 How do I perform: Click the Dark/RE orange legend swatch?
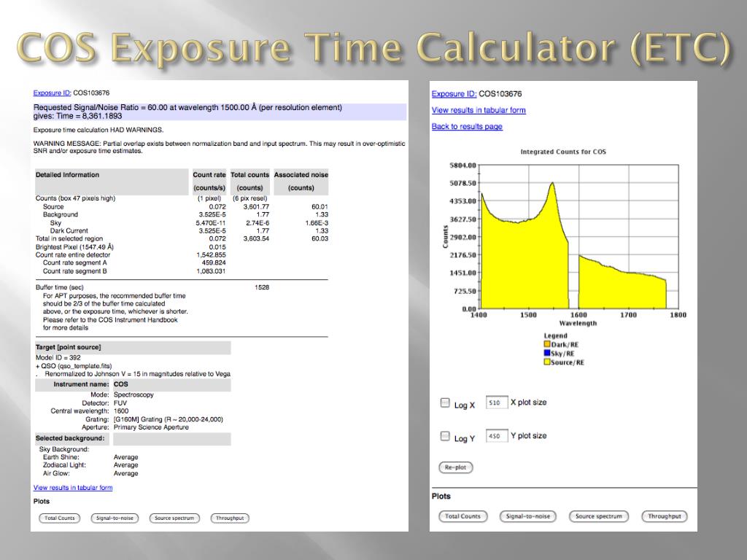[x=547, y=344]
